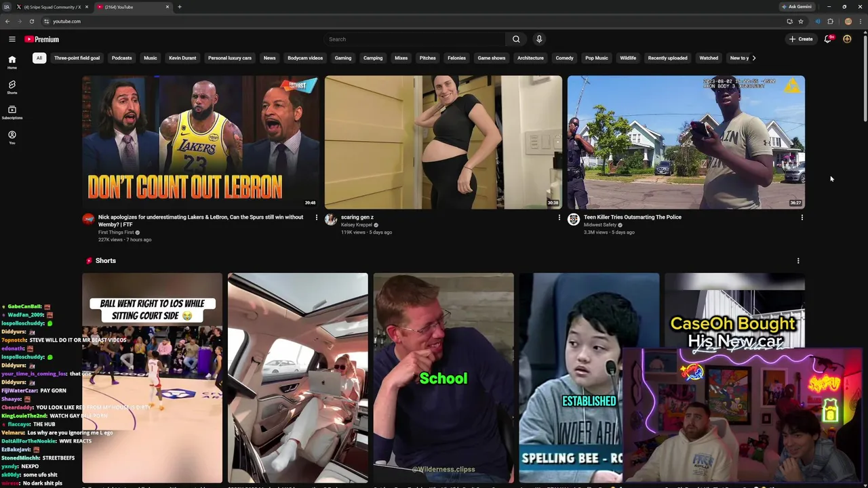868x488 pixels.
Task: Select Bodycam videos chip
Action: click(305, 58)
